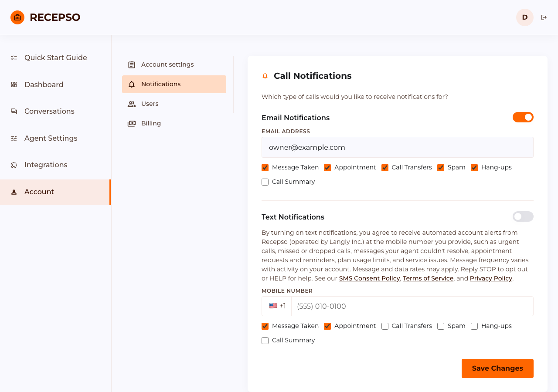Uncheck email Message Taken checkbox

point(265,168)
